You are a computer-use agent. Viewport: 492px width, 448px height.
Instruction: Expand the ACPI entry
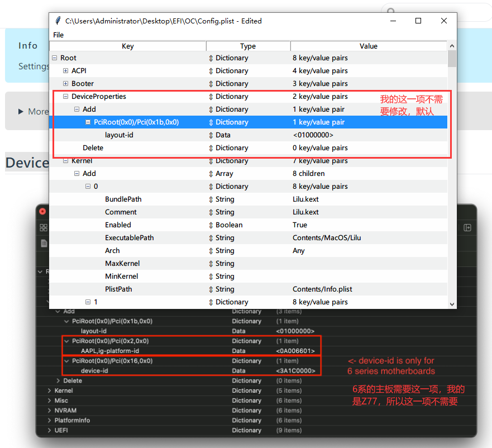tap(65, 71)
